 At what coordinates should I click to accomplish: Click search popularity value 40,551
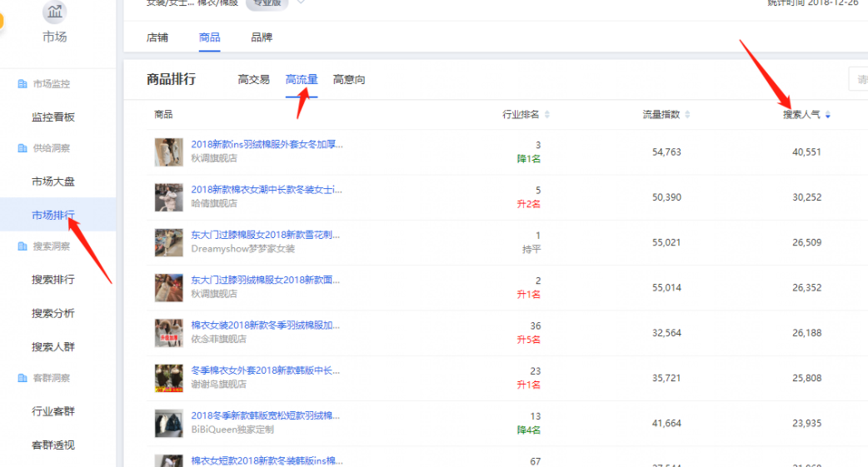pyautogui.click(x=806, y=152)
